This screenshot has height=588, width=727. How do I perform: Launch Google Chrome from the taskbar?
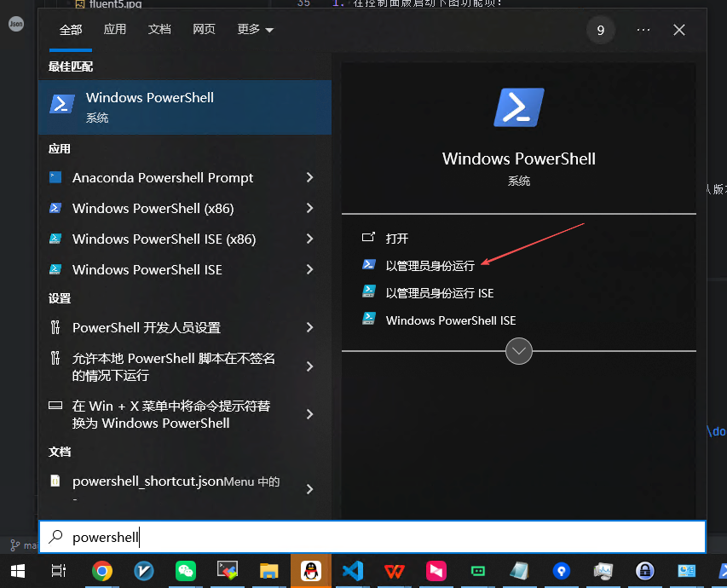click(x=102, y=571)
